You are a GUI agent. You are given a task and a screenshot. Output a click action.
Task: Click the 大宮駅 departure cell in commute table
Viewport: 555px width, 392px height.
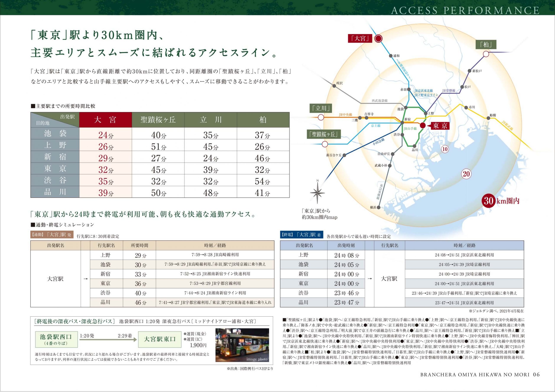pos(55,279)
